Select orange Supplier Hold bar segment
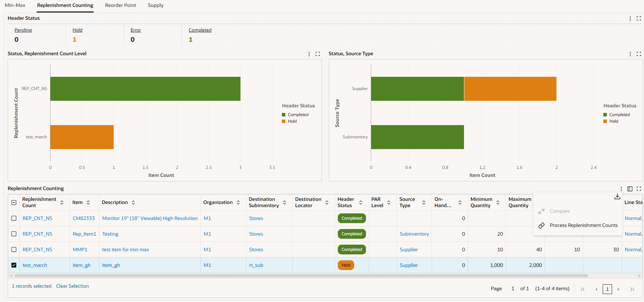Viewport: 644px width, 302px height. pos(510,89)
